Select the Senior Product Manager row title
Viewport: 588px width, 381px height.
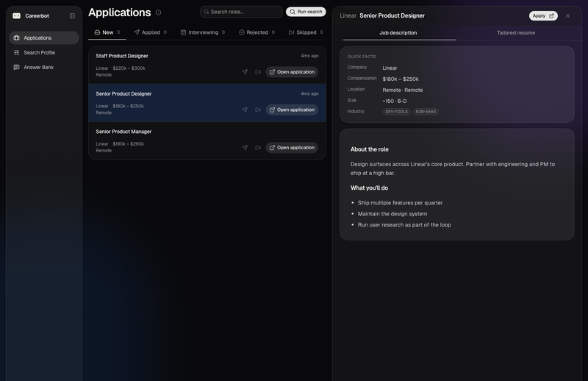(x=123, y=132)
